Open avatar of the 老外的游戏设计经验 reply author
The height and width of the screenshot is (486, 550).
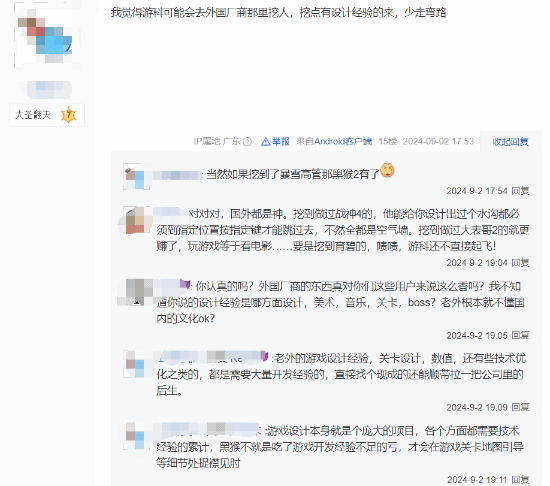(136, 364)
